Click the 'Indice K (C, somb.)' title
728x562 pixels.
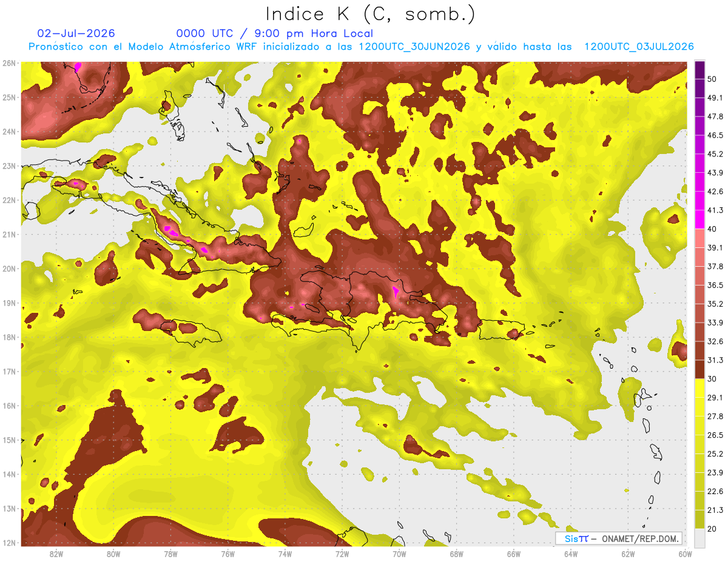coord(370,14)
